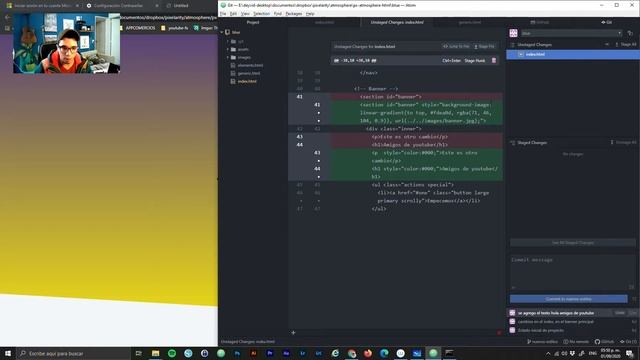Click the youtube.tv bookmark in browser
640x360 pixels.
[174, 28]
